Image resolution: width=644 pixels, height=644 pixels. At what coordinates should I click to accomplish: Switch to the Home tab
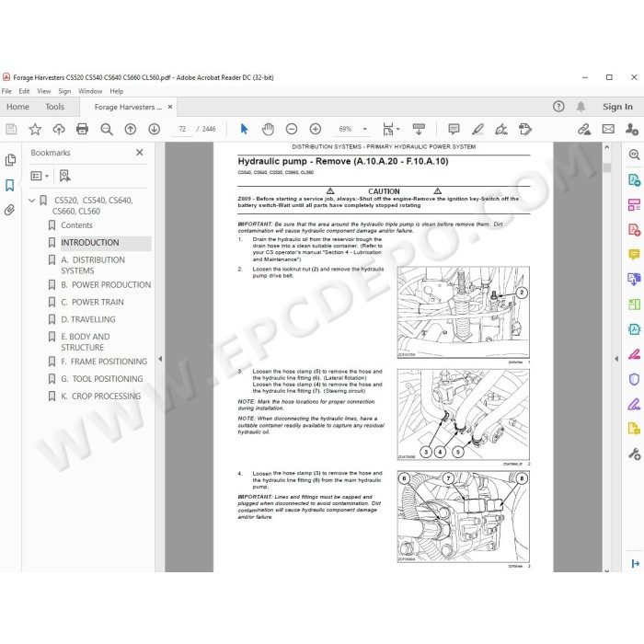[17, 107]
